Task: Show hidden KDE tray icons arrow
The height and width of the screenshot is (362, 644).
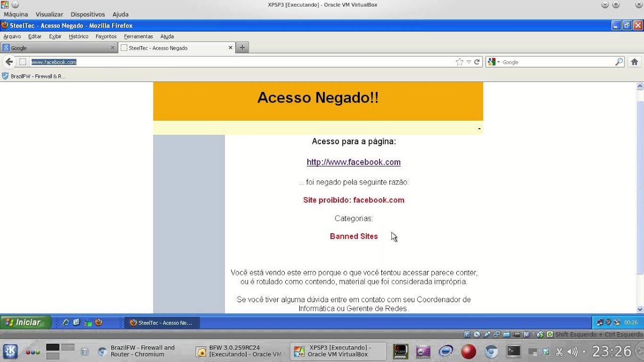Action: pos(584,351)
